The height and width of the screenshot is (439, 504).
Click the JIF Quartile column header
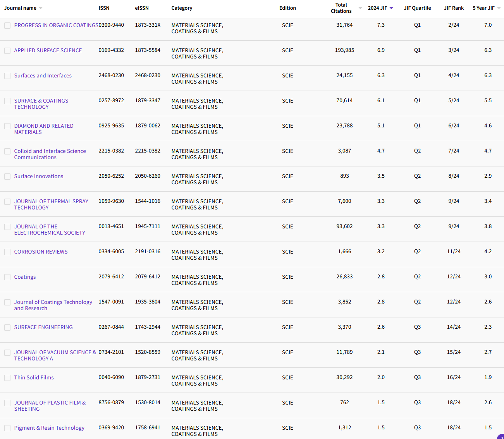[417, 8]
